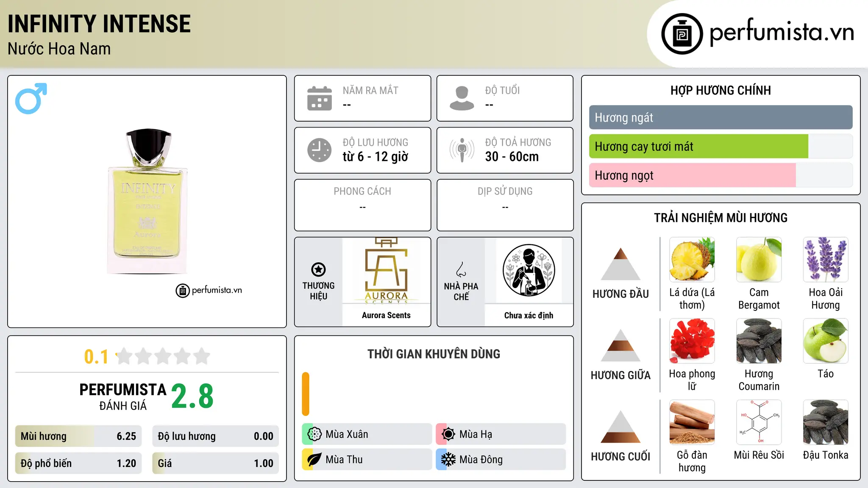
Task: Click the Hương ngát accord bar
Action: click(x=721, y=117)
